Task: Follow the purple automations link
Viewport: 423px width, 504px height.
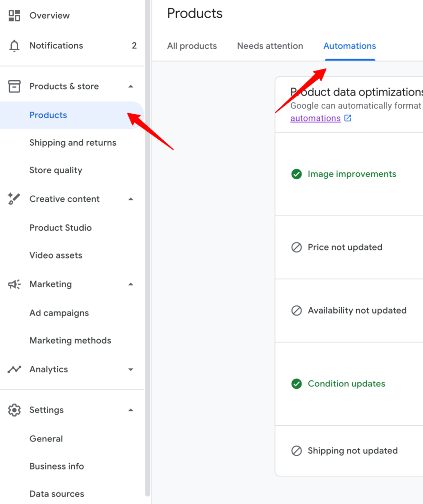Action: click(x=315, y=118)
